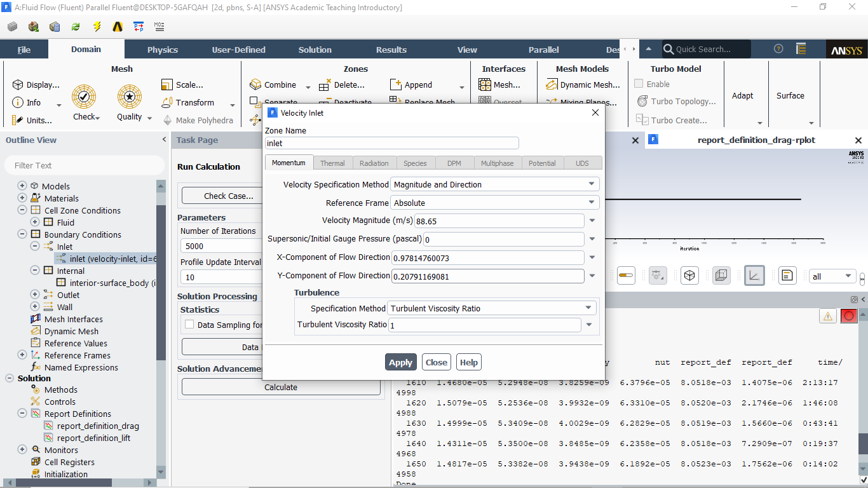Toggle the Data Sampling checkbox
This screenshot has width=868, height=488.
[189, 324]
